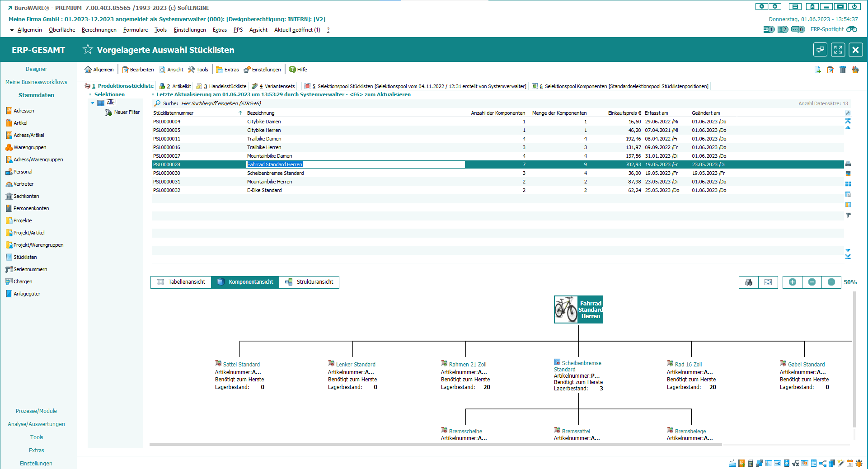Viewport: 868px width, 469px height.
Task: Sort by Stücklistennummer column header
Action: [x=174, y=113]
